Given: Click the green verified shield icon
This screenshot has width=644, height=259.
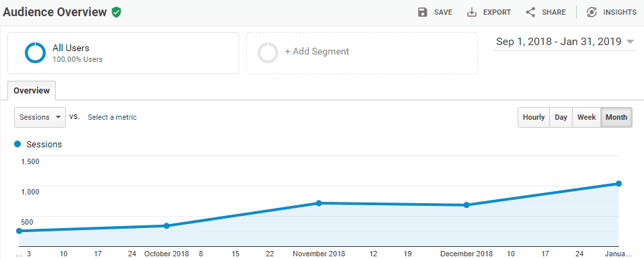Looking at the screenshot, I should [116, 12].
